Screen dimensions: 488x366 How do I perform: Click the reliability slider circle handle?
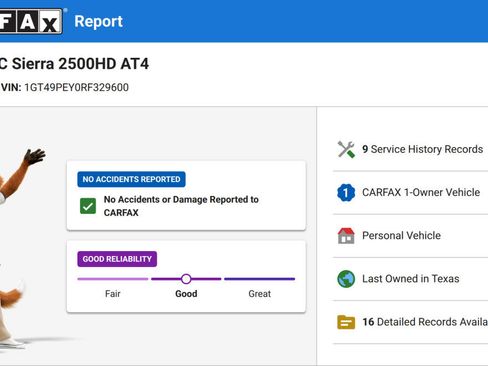[x=186, y=279]
